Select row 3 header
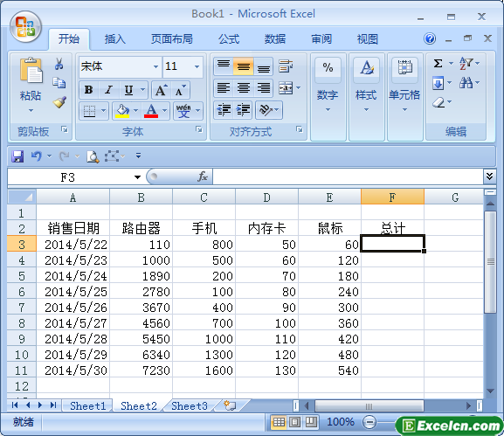Viewport: 504px width, 436px height. point(22,245)
